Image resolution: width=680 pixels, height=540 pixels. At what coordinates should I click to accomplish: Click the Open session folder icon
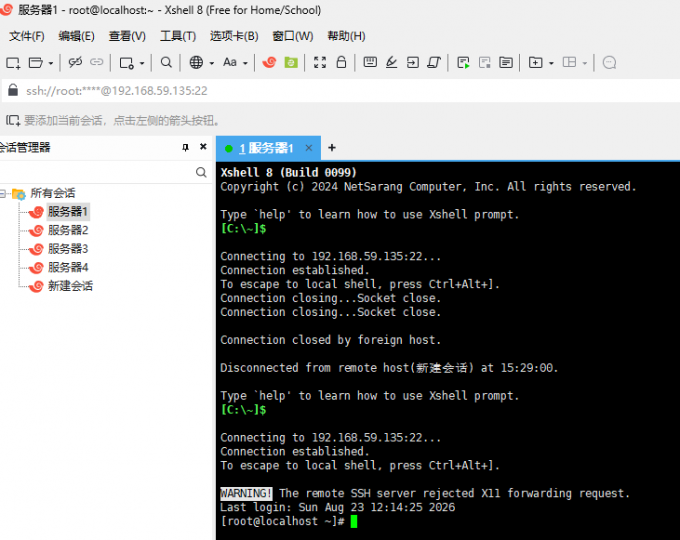36,63
